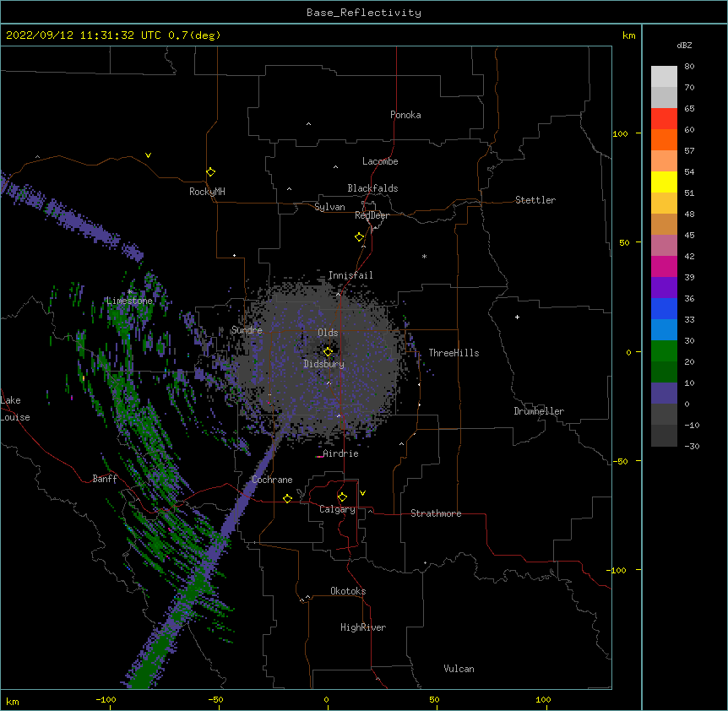Click the RockyMH label
The width and height of the screenshot is (728, 711).
pyautogui.click(x=207, y=192)
